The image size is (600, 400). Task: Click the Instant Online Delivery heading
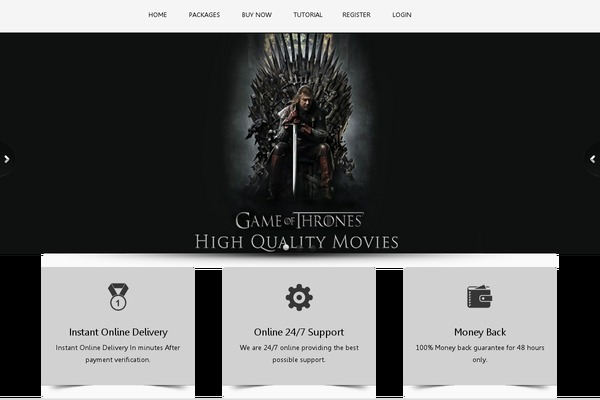pyautogui.click(x=118, y=332)
